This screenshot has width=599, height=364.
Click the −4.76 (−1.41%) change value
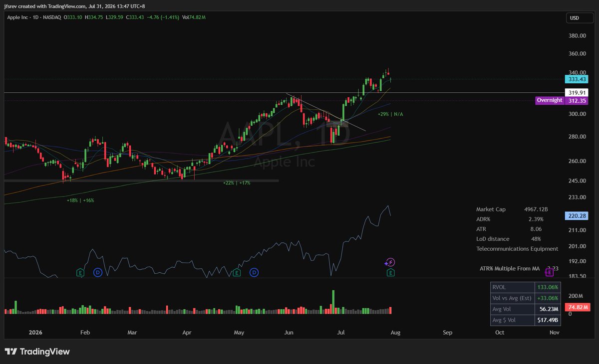[162, 17]
